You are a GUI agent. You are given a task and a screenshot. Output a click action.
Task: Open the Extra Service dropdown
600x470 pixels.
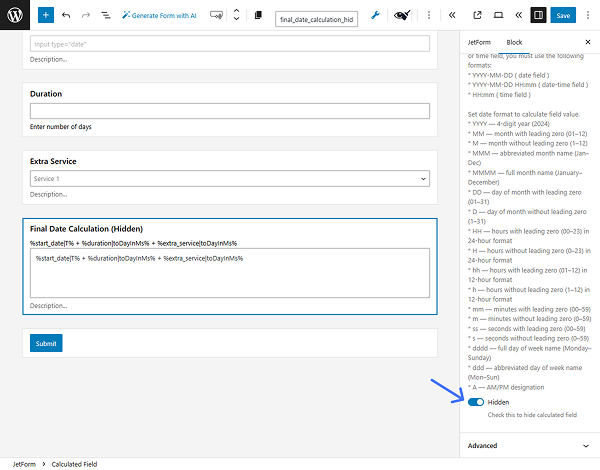[x=230, y=178]
